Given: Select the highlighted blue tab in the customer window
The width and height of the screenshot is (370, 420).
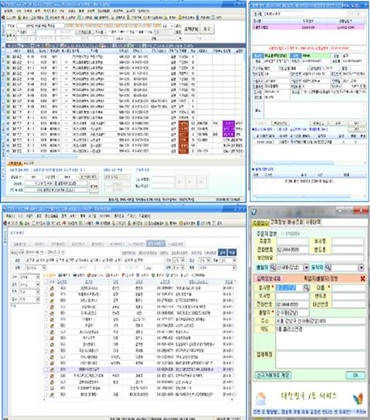Looking at the screenshot, I should pyautogui.click(x=156, y=244).
